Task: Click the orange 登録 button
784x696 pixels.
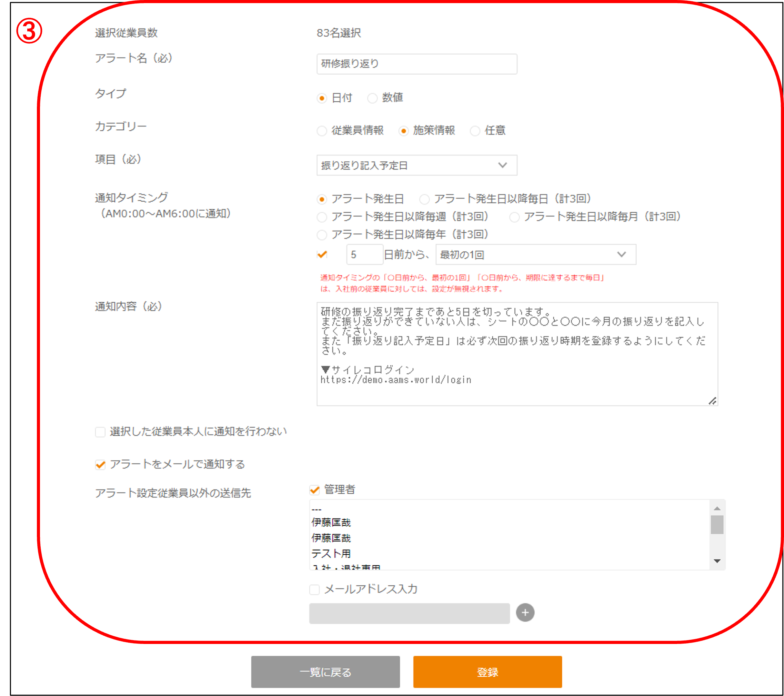Action: [x=487, y=672]
